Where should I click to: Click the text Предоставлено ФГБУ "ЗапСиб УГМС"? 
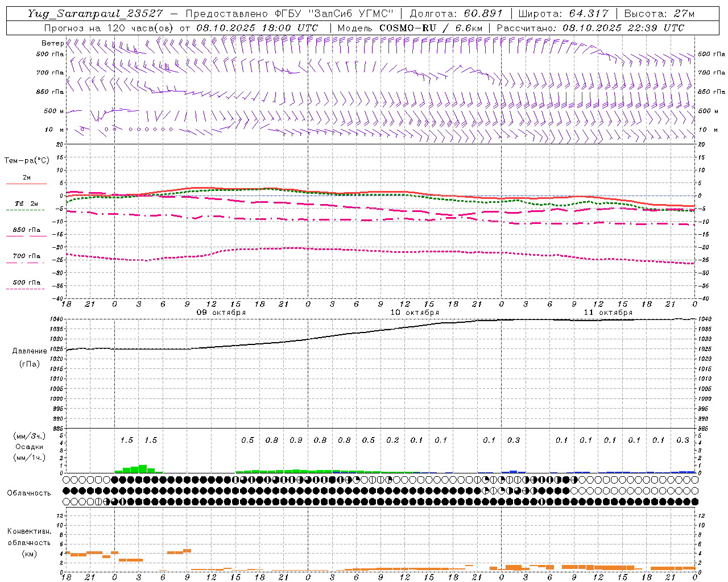(290, 14)
